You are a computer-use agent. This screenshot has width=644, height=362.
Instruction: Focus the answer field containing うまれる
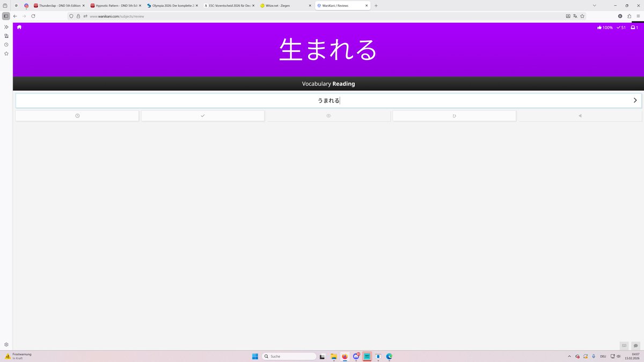(328, 100)
